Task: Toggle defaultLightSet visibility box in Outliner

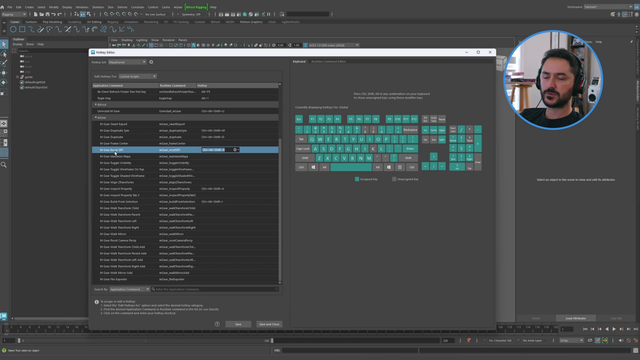Action: click(x=22, y=82)
